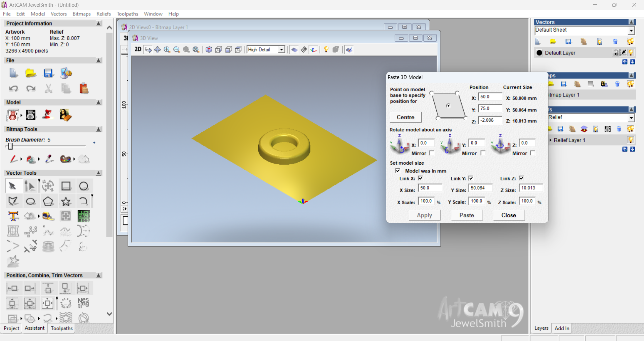Open the Default Sheet dropdown
This screenshot has width=644, height=341.
631,31
